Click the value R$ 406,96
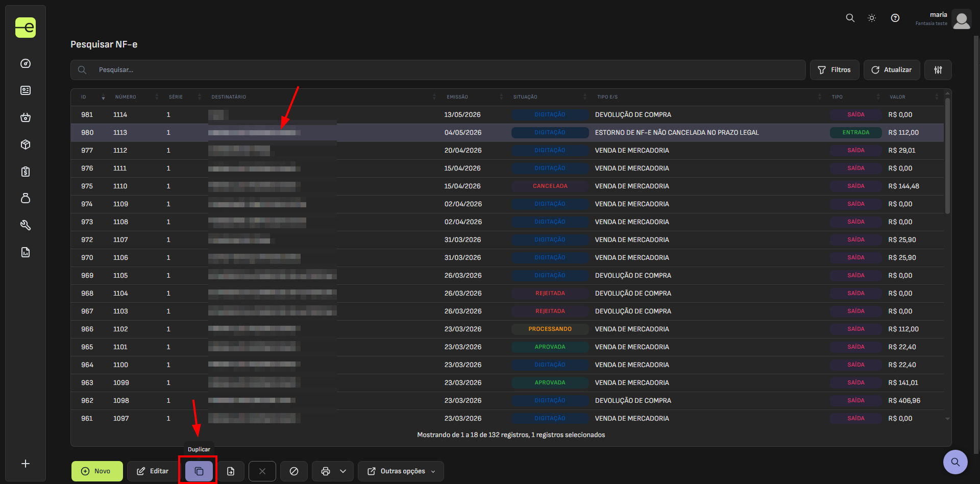 pos(904,401)
